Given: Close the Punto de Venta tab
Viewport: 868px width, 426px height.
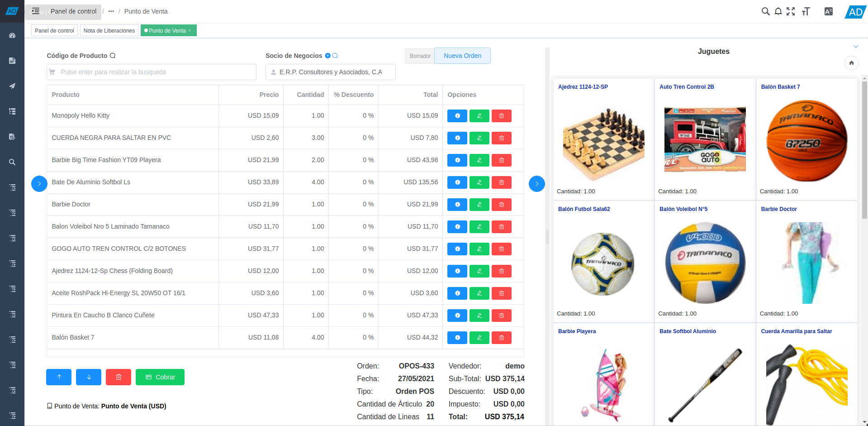Looking at the screenshot, I should 190,31.
